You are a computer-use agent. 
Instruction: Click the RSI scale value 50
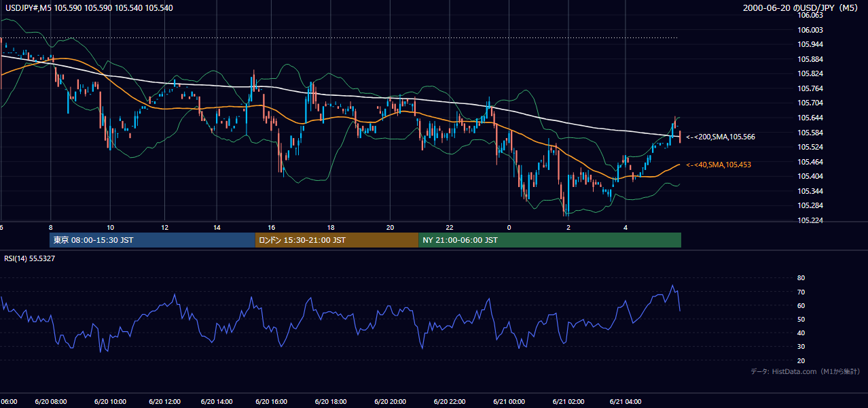(x=801, y=319)
